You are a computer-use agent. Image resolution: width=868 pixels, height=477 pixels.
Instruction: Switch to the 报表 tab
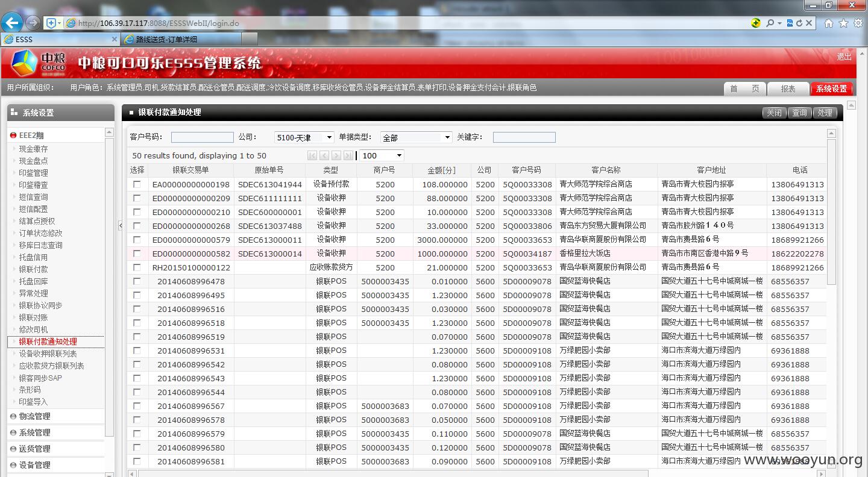[x=788, y=89]
